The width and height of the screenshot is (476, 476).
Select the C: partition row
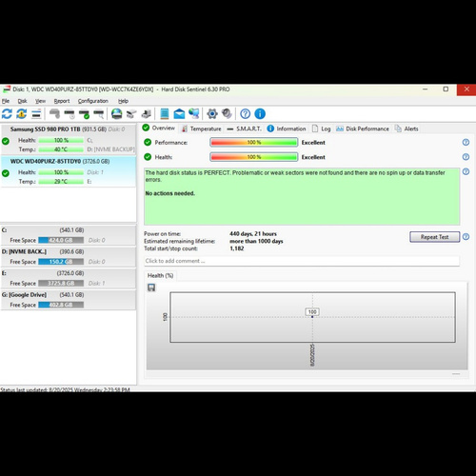[69, 235]
